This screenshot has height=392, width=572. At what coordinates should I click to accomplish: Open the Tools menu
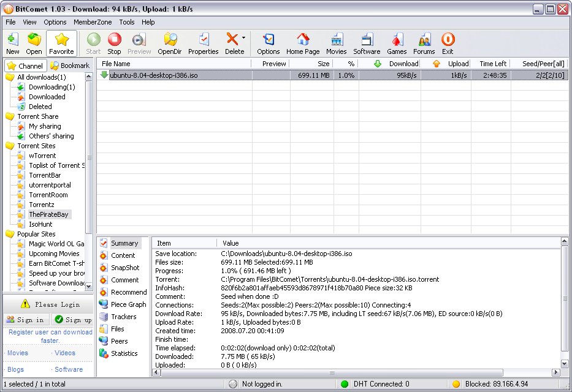coord(127,22)
